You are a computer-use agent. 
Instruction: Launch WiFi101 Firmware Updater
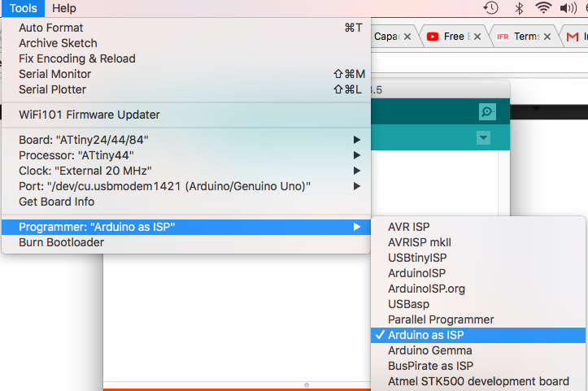pyautogui.click(x=186, y=115)
